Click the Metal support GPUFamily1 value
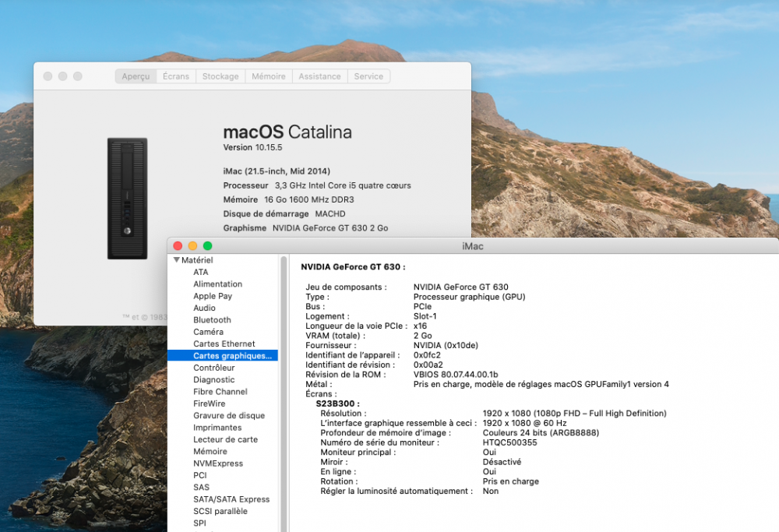Screen dimensions: 779x532 pos(541,385)
